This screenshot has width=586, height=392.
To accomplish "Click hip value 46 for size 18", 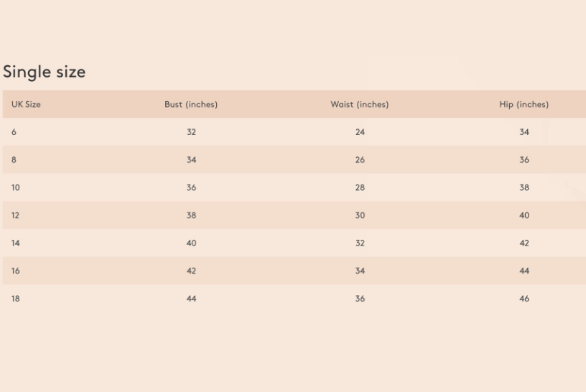I will tap(524, 299).
